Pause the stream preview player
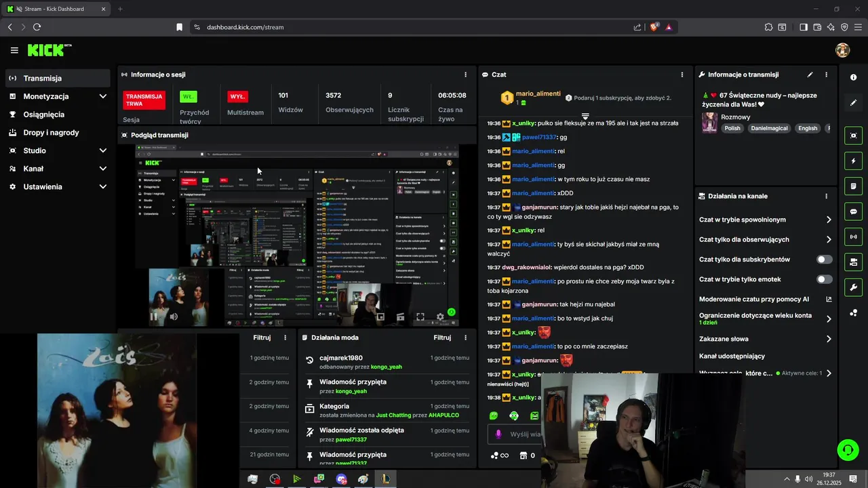The image size is (868, 488). (x=154, y=317)
